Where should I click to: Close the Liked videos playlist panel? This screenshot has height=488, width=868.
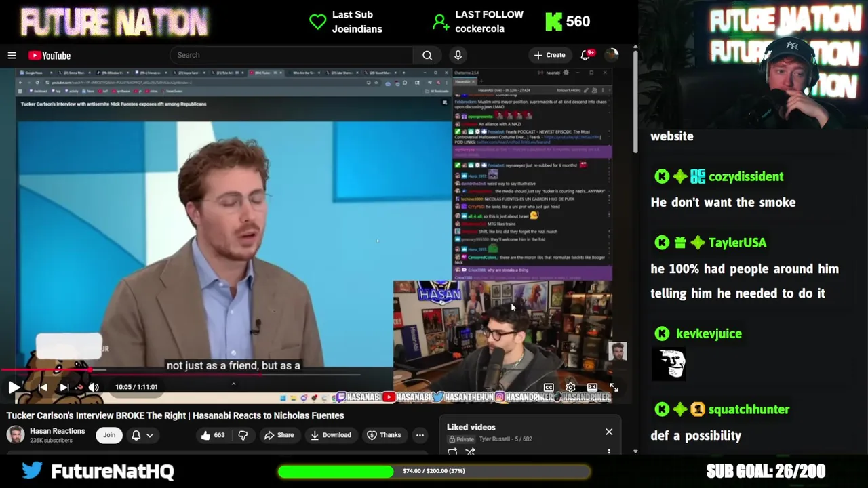point(609,432)
